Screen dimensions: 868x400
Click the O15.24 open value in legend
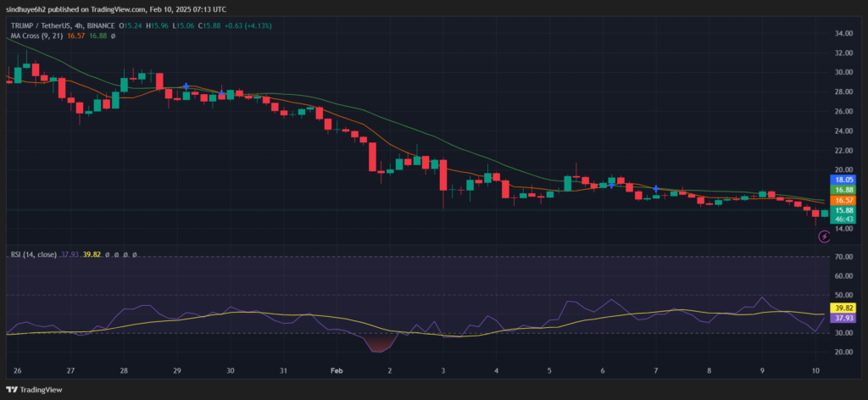[131, 26]
